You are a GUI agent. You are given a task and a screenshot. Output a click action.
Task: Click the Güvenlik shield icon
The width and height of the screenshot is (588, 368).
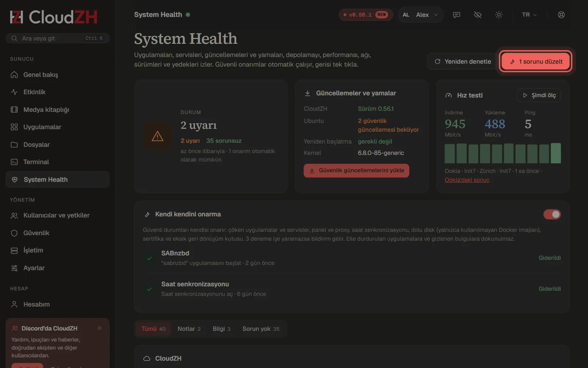[14, 233]
